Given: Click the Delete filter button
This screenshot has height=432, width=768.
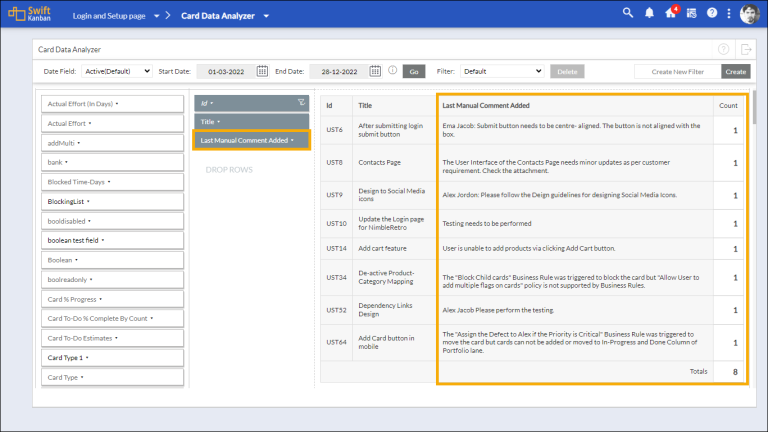Looking at the screenshot, I should coord(567,72).
